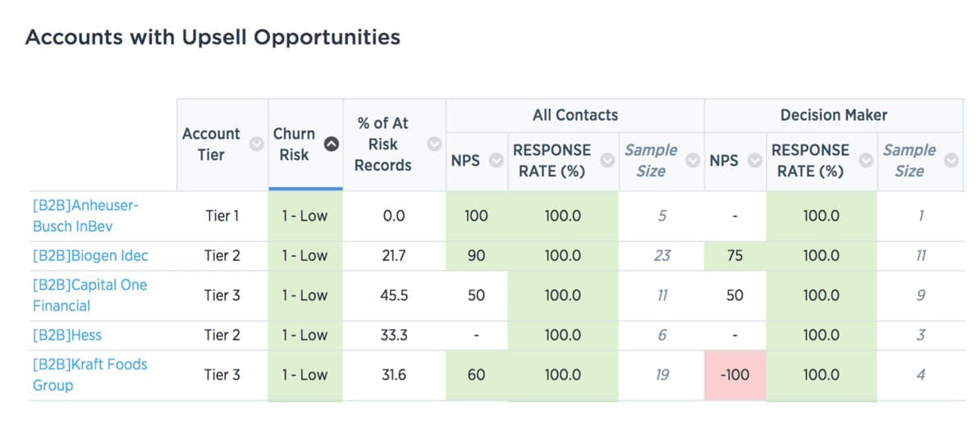Screen dimensions: 980x422
Task: Open Biogen Idec account link
Action: 90,255
